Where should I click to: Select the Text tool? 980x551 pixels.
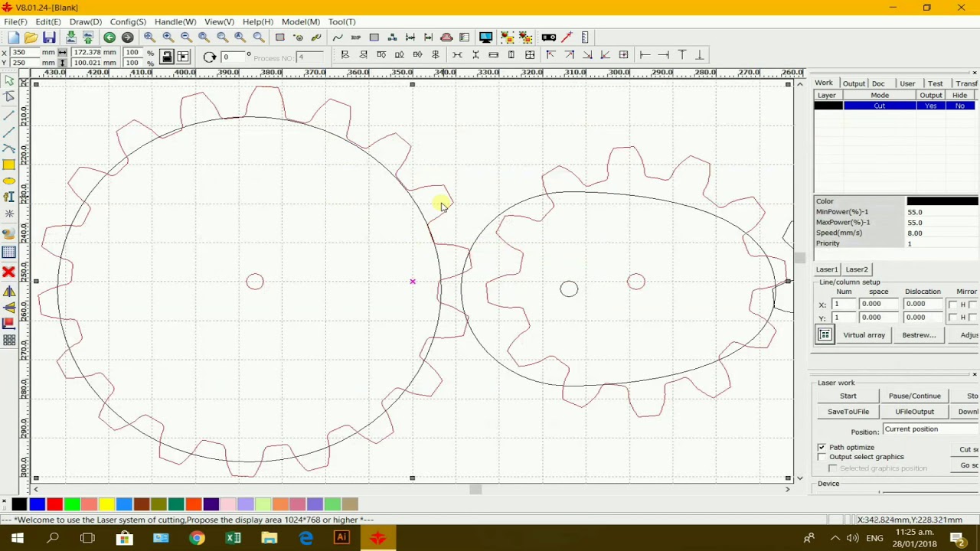coord(9,197)
